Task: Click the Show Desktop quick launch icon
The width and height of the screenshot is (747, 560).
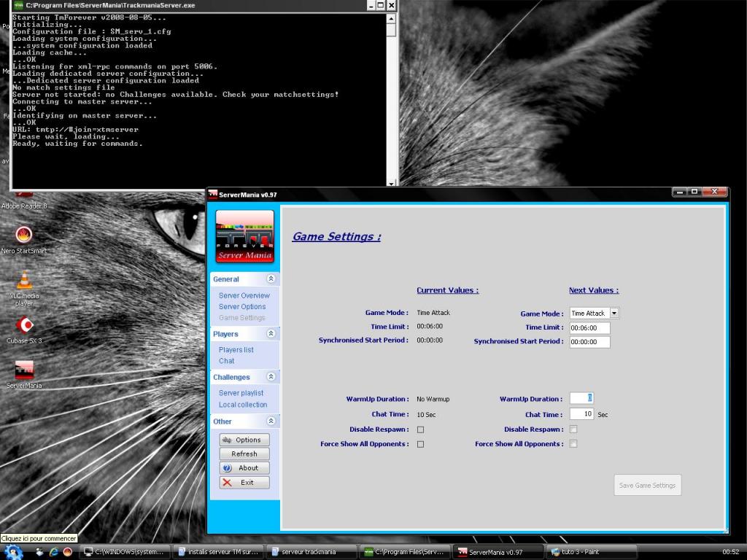Action: coord(39,552)
